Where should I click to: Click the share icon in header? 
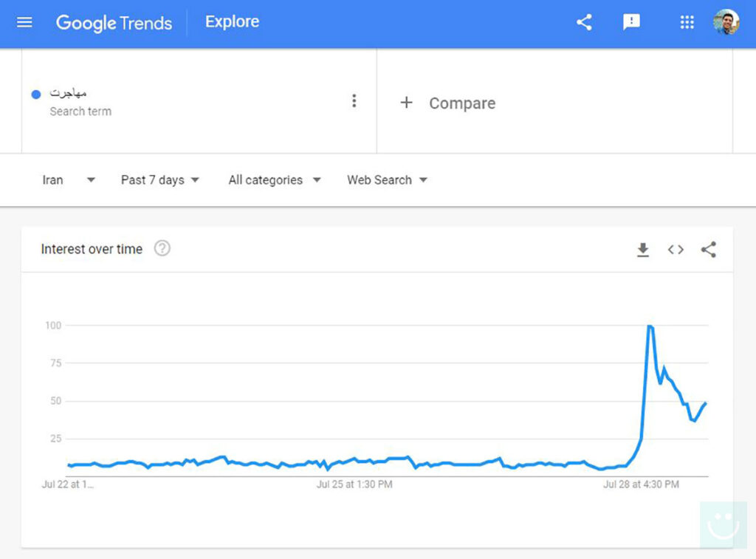(x=584, y=22)
